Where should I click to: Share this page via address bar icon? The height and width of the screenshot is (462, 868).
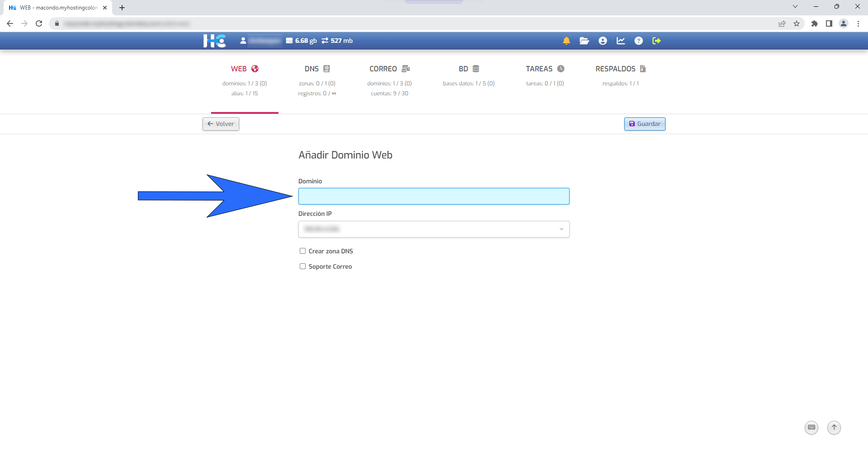click(782, 23)
